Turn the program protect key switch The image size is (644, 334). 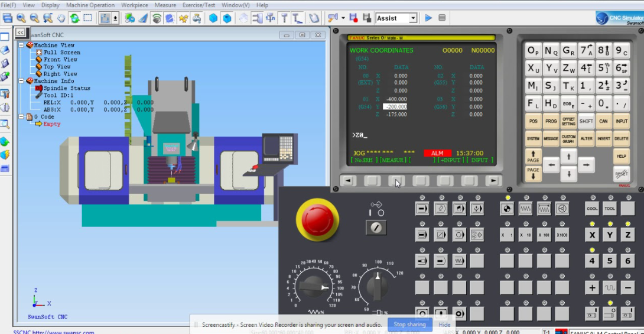376,228
